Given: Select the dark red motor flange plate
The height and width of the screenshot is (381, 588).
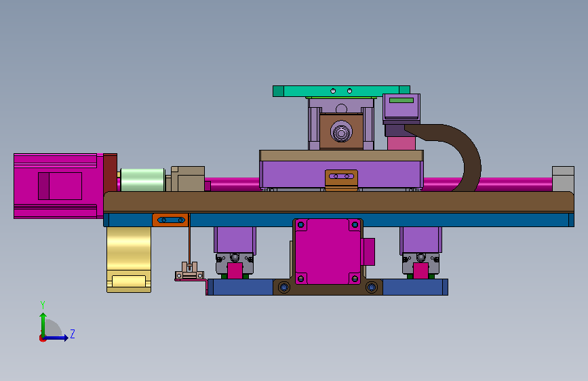Looking at the screenshot, I should [111, 174].
